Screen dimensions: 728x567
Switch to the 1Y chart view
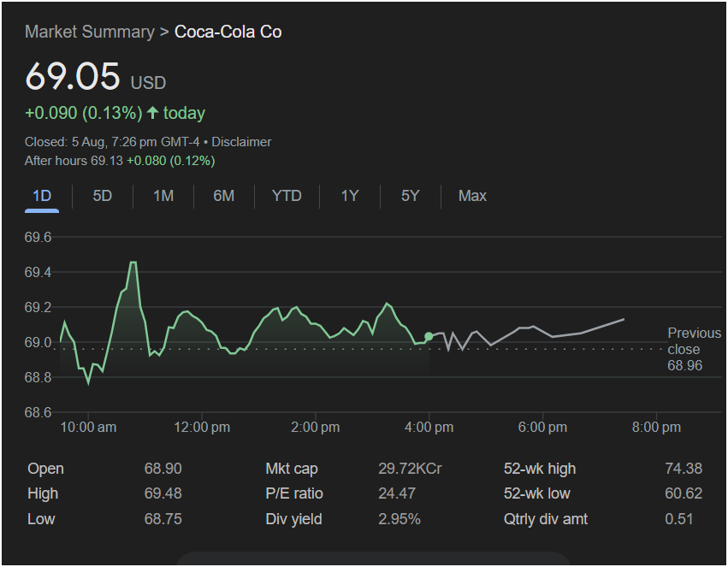click(x=349, y=196)
